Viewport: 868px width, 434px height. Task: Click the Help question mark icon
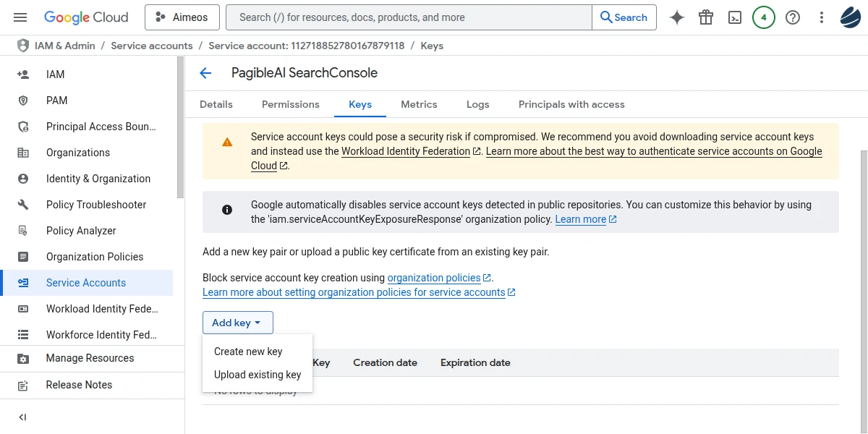793,17
